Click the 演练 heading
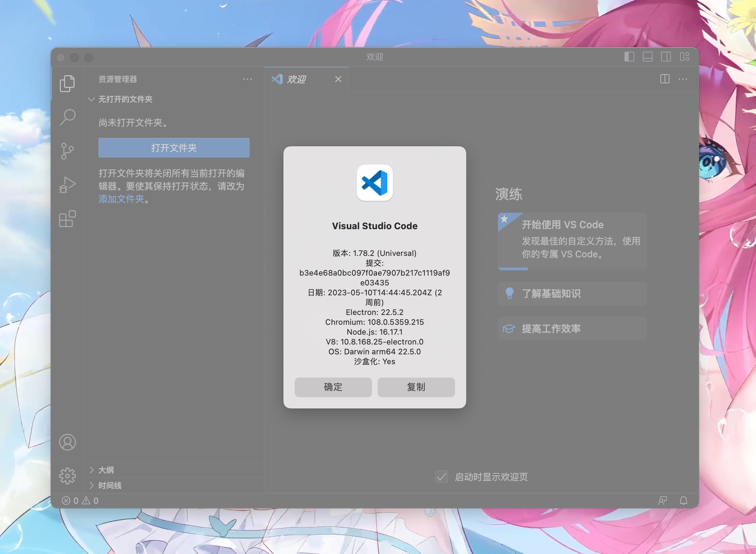Image resolution: width=756 pixels, height=554 pixels. [509, 194]
